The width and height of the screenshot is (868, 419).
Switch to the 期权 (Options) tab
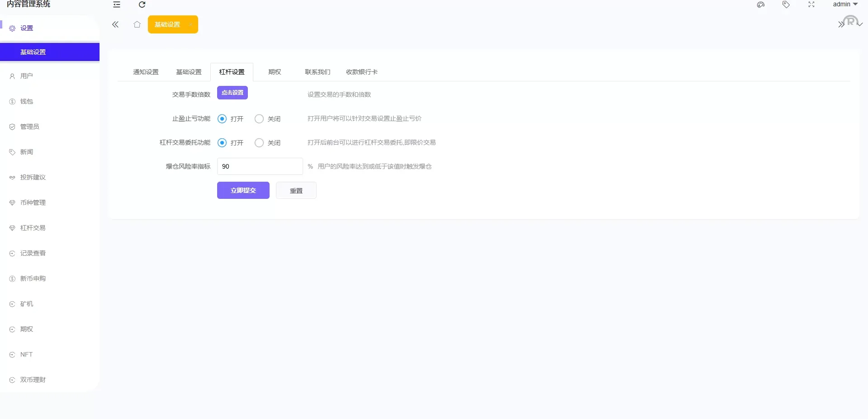(x=274, y=71)
